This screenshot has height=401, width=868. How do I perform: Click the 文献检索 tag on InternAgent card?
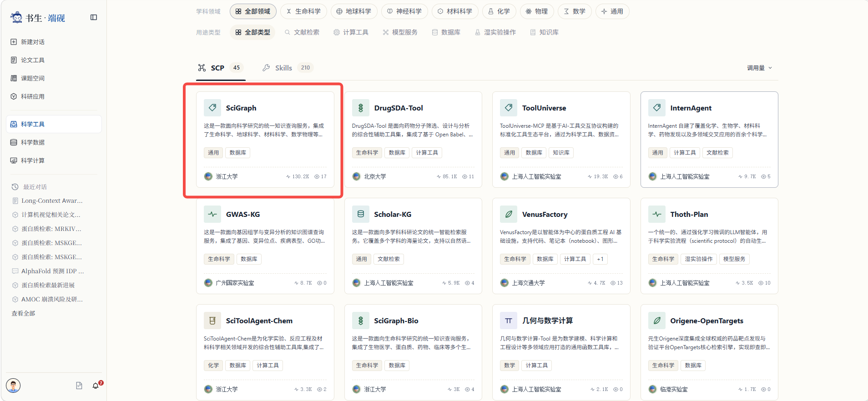point(717,153)
